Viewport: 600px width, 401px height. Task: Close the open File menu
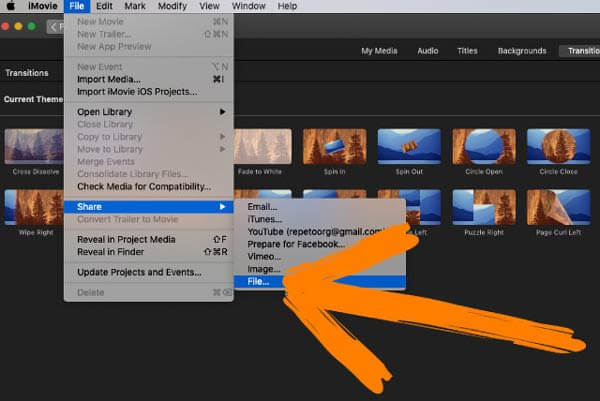point(77,6)
